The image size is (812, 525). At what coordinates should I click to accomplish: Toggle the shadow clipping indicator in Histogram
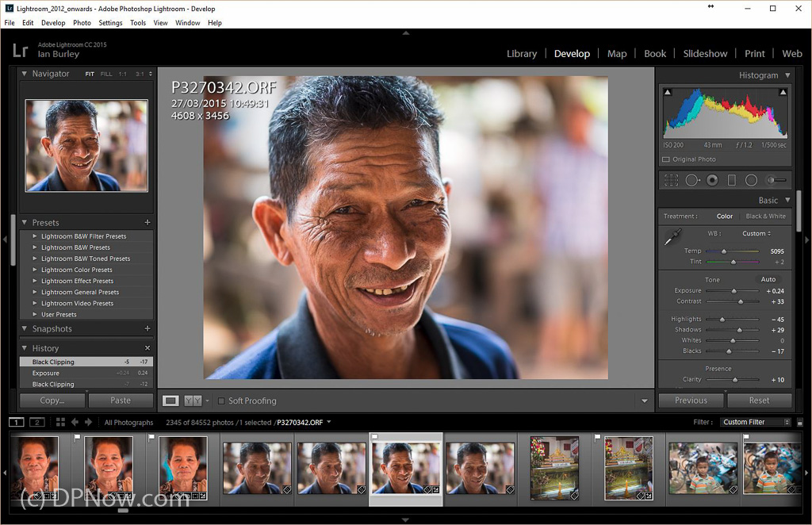(668, 93)
